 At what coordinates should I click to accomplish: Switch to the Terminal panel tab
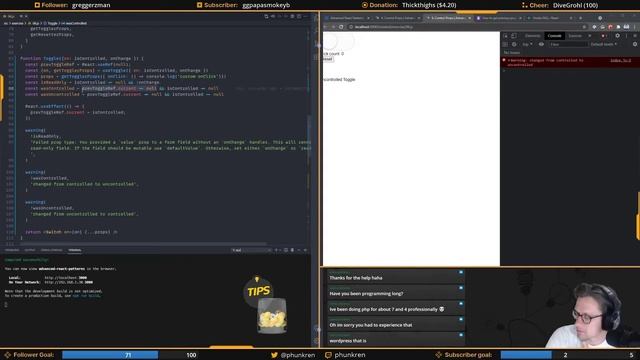[x=75, y=250]
